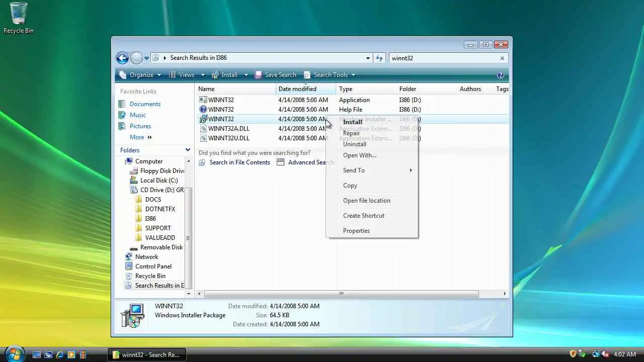Open the Recycle Bin desktop icon
The height and width of the screenshot is (362, 644).
point(19,18)
